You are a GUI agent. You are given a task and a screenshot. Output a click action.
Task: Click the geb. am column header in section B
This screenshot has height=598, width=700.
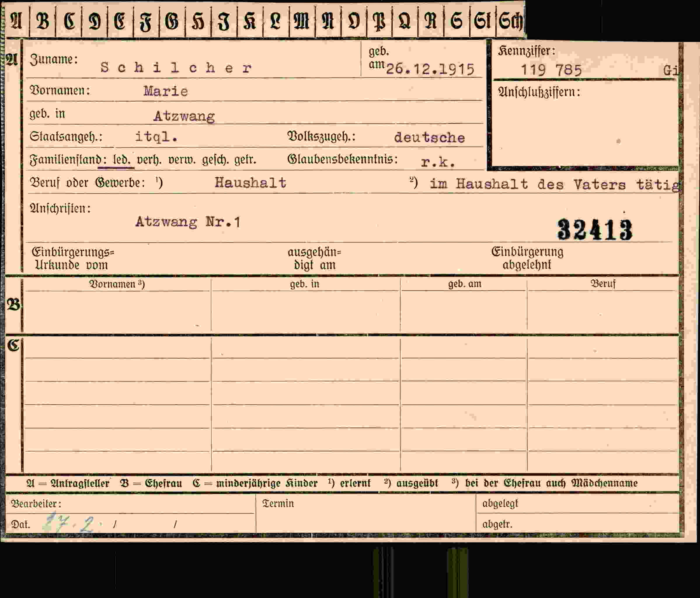464,284
